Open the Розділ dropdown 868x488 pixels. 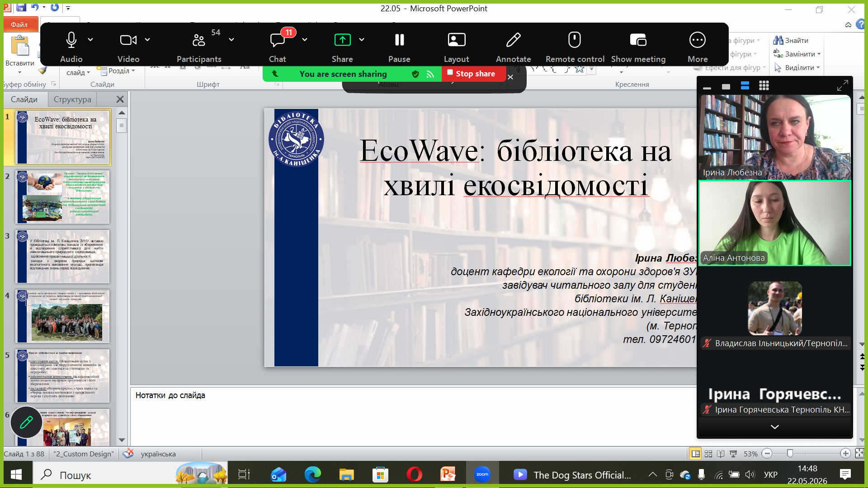click(x=117, y=71)
